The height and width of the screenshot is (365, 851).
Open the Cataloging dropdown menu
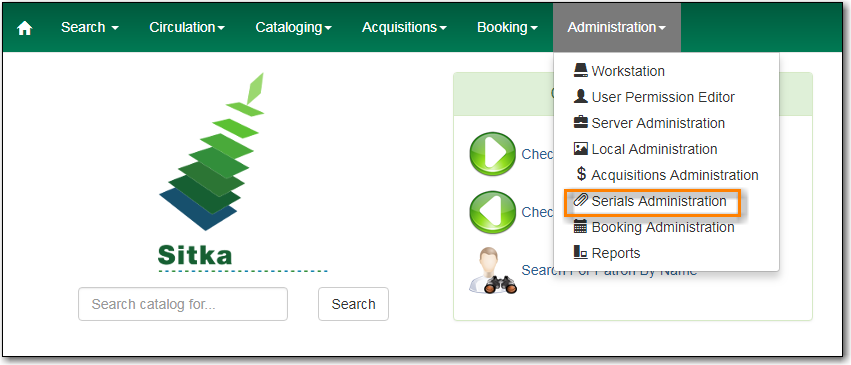pos(294,27)
